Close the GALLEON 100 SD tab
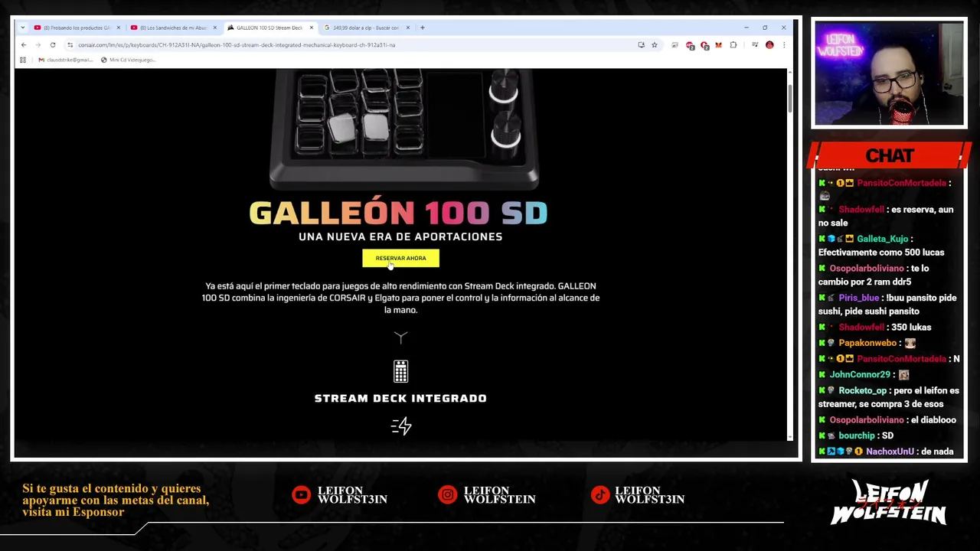Image resolution: width=980 pixels, height=551 pixels. coord(311,28)
